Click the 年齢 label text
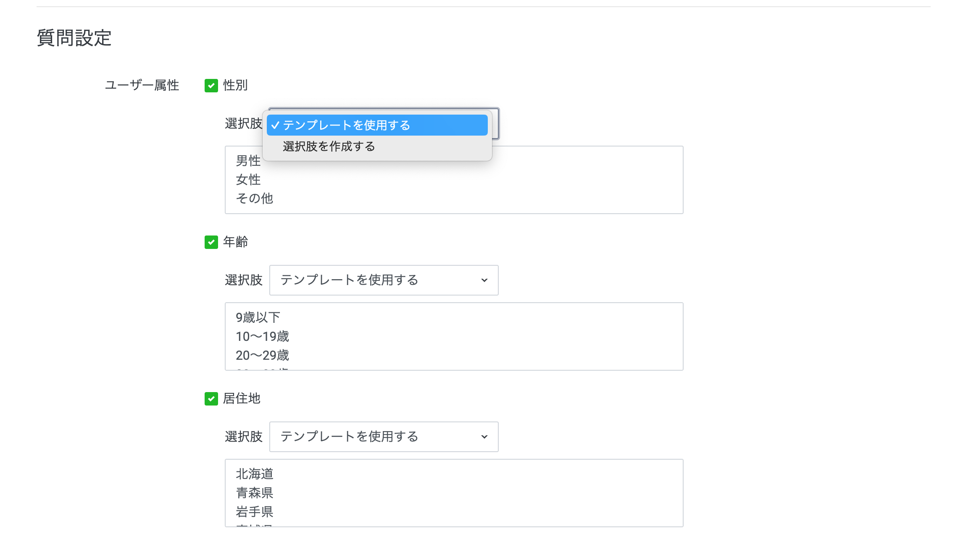963x560 pixels. [x=235, y=242]
